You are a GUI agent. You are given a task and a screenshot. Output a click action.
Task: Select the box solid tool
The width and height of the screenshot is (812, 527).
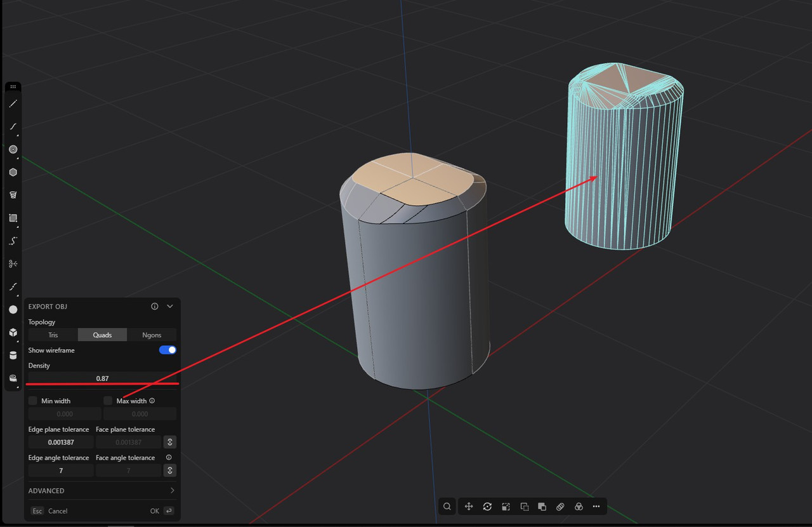click(x=13, y=332)
